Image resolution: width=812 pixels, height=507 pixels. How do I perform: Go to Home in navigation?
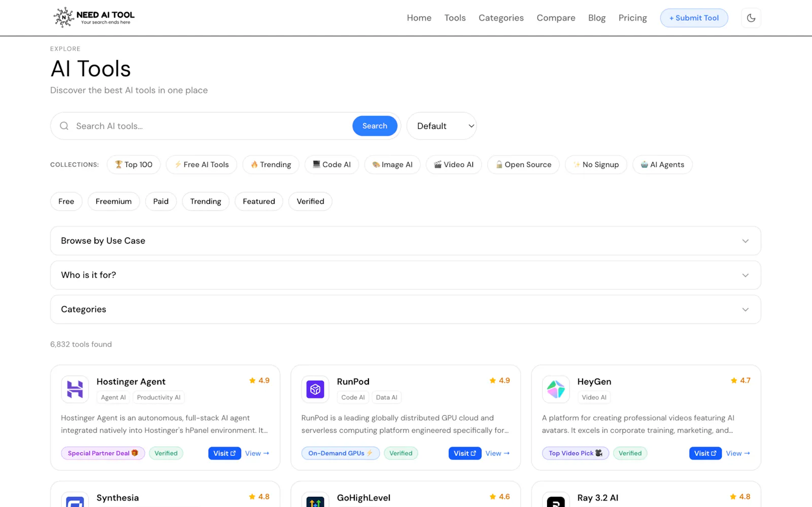(419, 18)
